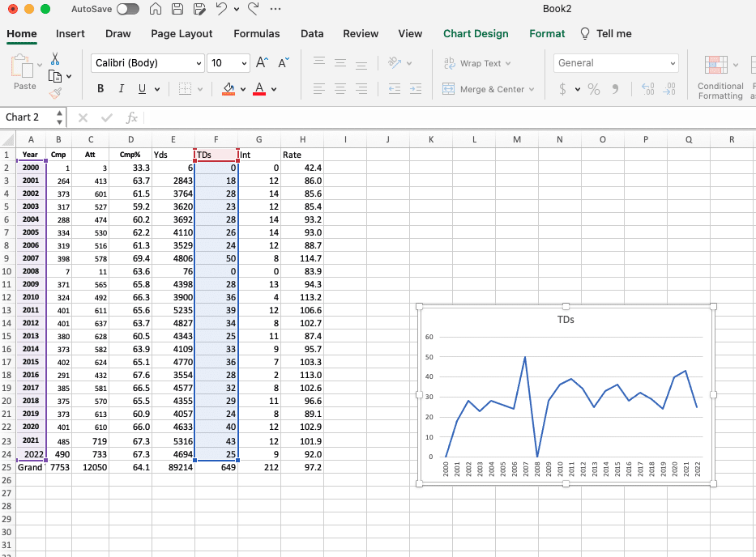
Task: Click the Paste clipboard icon
Action: (21, 66)
